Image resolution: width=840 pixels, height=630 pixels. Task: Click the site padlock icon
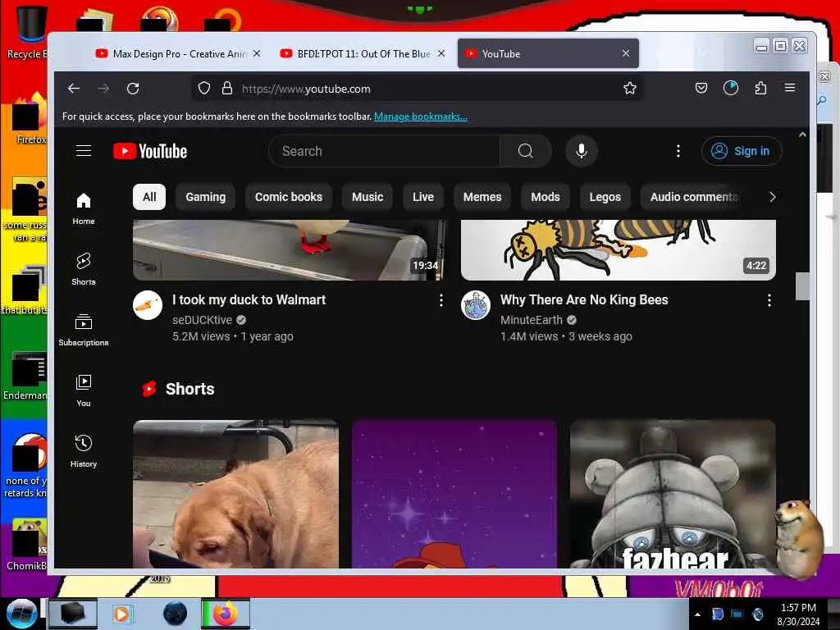[227, 89]
